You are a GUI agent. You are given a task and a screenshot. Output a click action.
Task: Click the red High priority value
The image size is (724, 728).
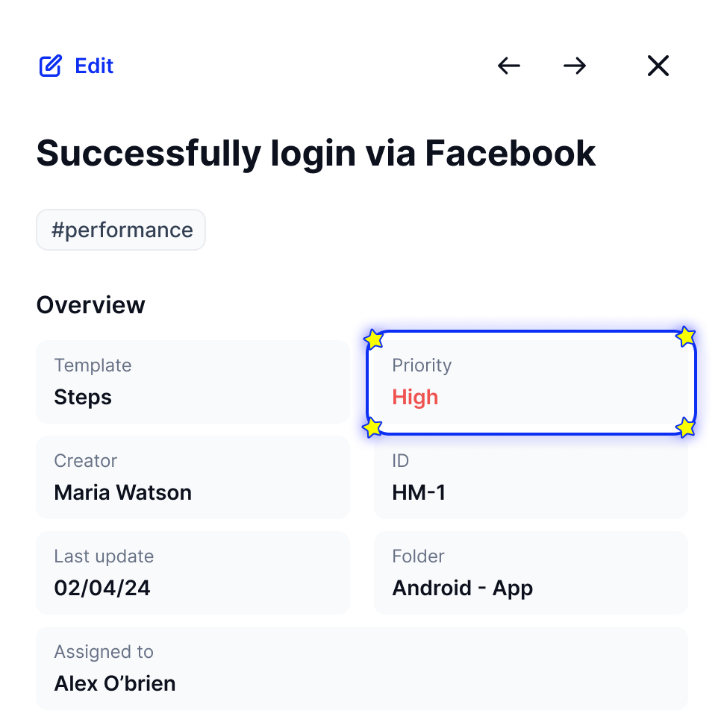(415, 398)
